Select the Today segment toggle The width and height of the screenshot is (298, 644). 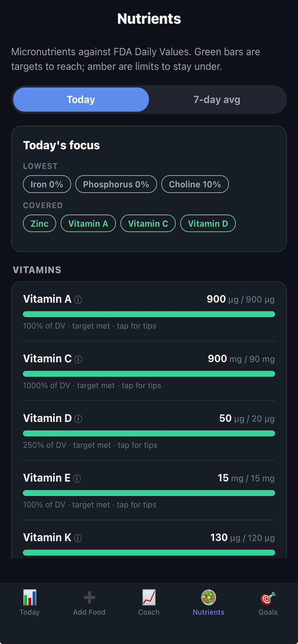[x=81, y=99]
